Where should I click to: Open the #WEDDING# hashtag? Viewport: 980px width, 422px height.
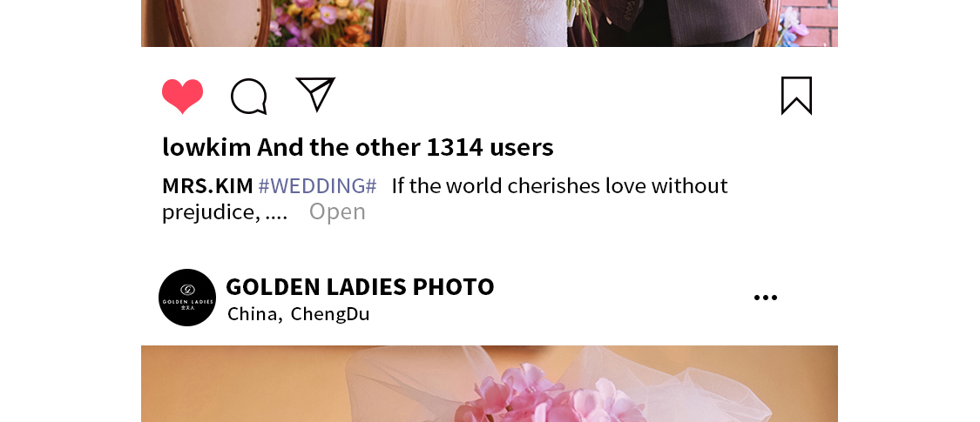(317, 186)
